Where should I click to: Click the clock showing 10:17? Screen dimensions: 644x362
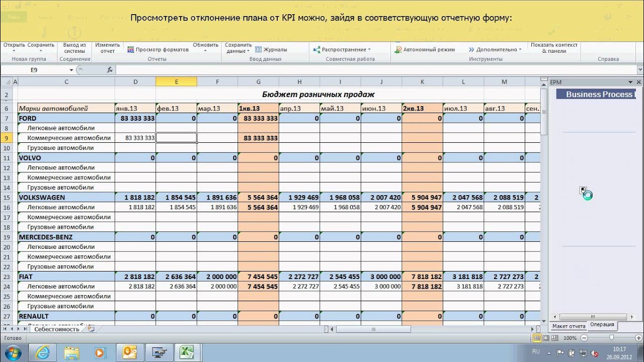619,349
